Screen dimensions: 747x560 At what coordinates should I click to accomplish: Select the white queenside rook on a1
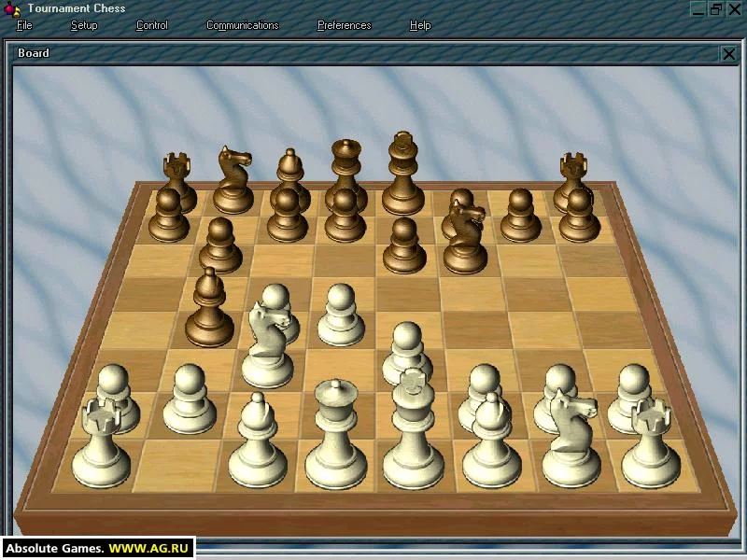pos(101,442)
